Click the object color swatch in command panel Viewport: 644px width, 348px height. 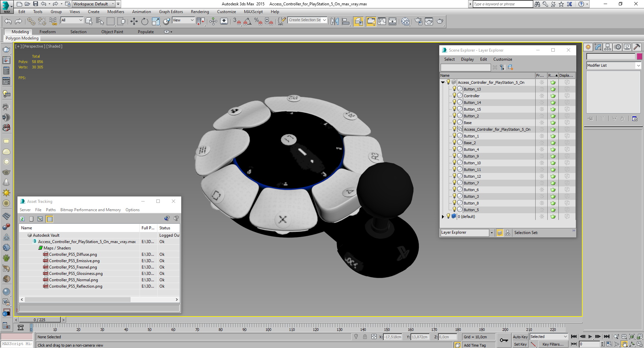coord(639,56)
